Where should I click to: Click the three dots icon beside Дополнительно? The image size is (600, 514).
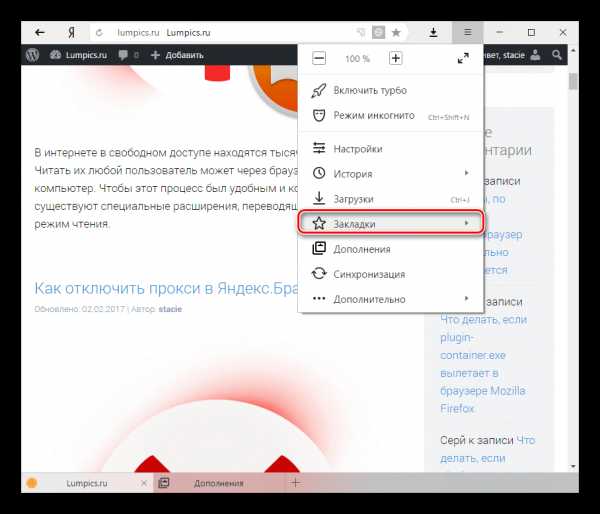(x=319, y=299)
